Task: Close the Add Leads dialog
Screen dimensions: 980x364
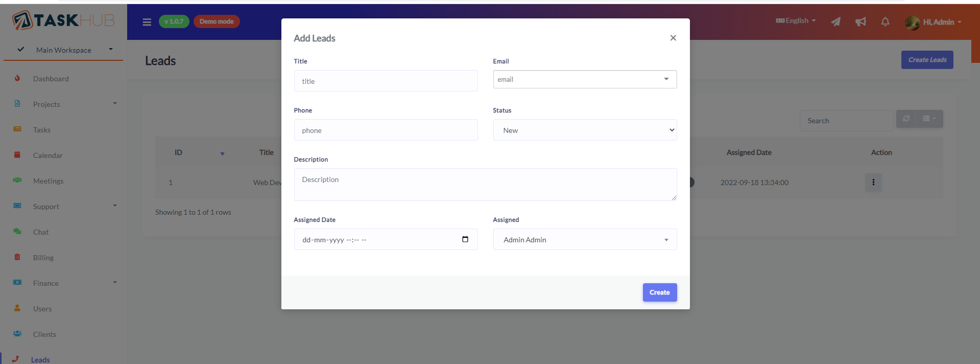Action: click(x=673, y=38)
